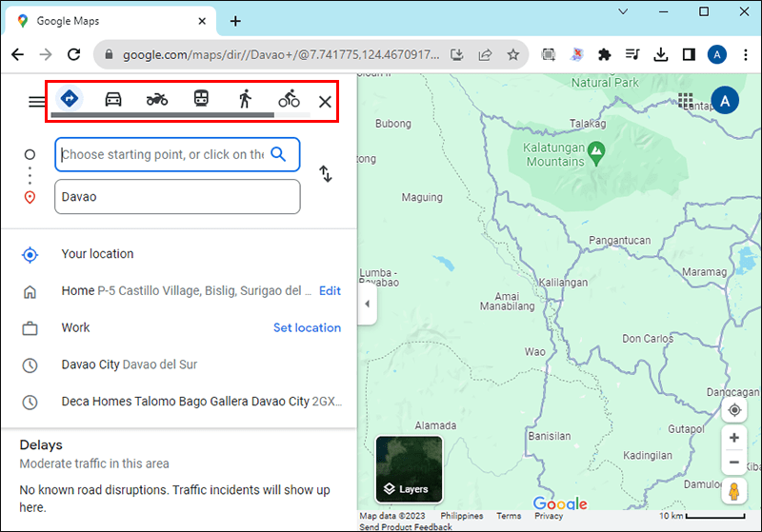Viewport: 762px width, 532px height.
Task: Open Chrome profile avatar
Action: [717, 54]
